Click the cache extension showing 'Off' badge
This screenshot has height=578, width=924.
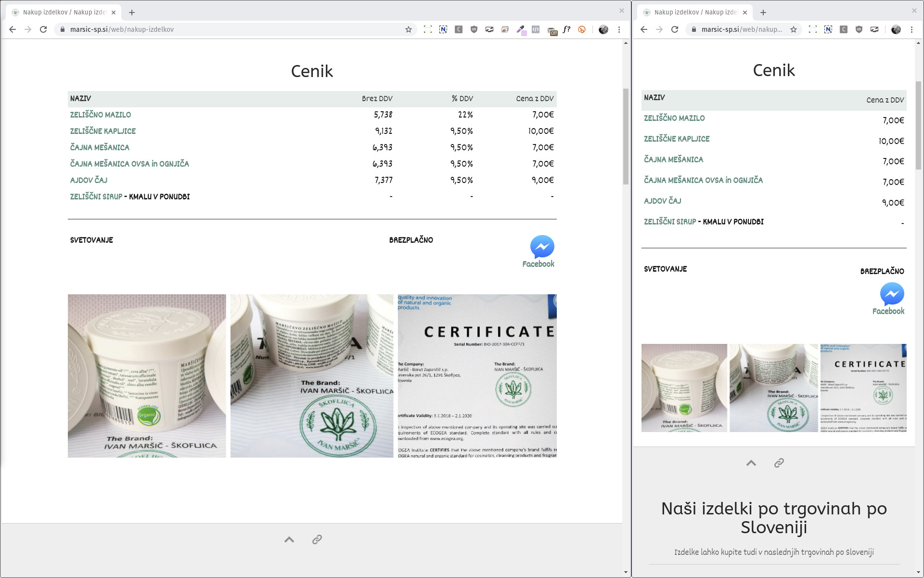click(552, 30)
